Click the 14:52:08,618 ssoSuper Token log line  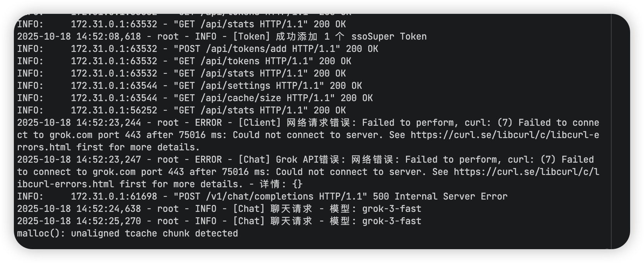coord(222,37)
